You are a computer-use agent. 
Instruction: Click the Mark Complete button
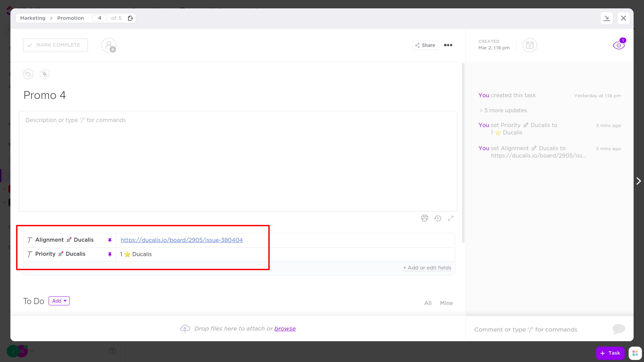(x=55, y=45)
